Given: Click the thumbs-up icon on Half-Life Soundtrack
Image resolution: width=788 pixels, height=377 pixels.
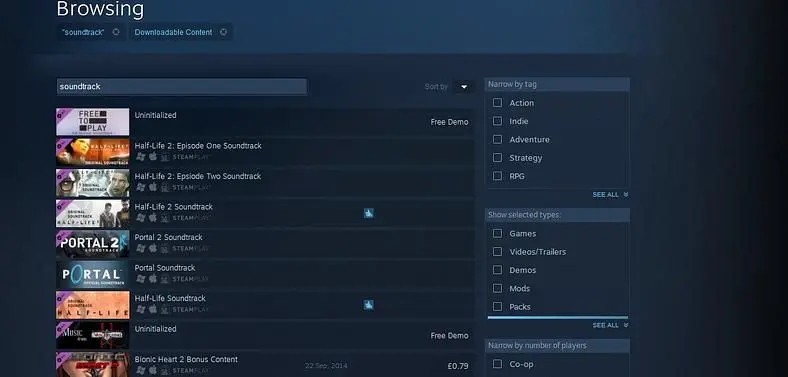Looking at the screenshot, I should click(369, 305).
